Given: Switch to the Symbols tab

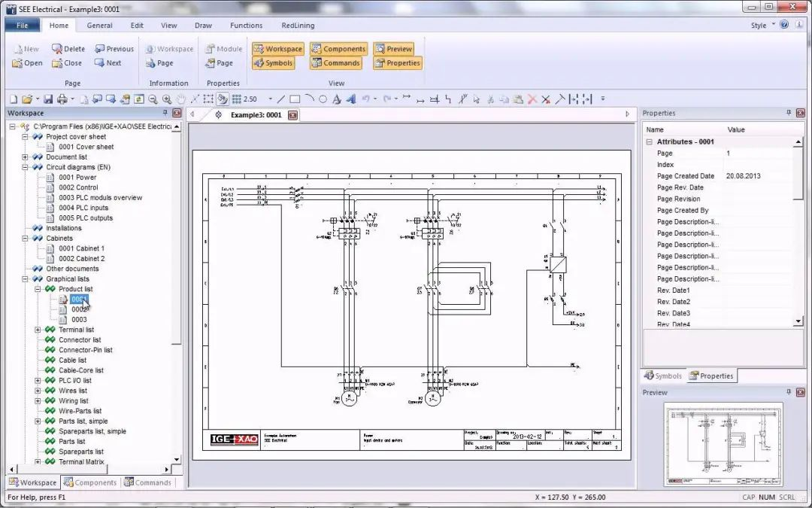Looking at the screenshot, I should click(x=662, y=376).
